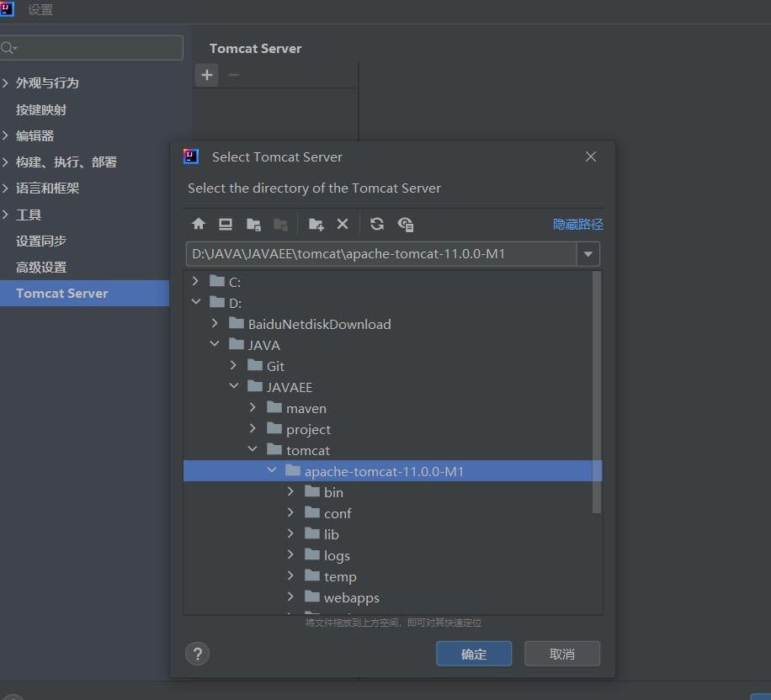The width and height of the screenshot is (771, 700).
Task: Open path history dropdown arrow
Action: (x=588, y=254)
